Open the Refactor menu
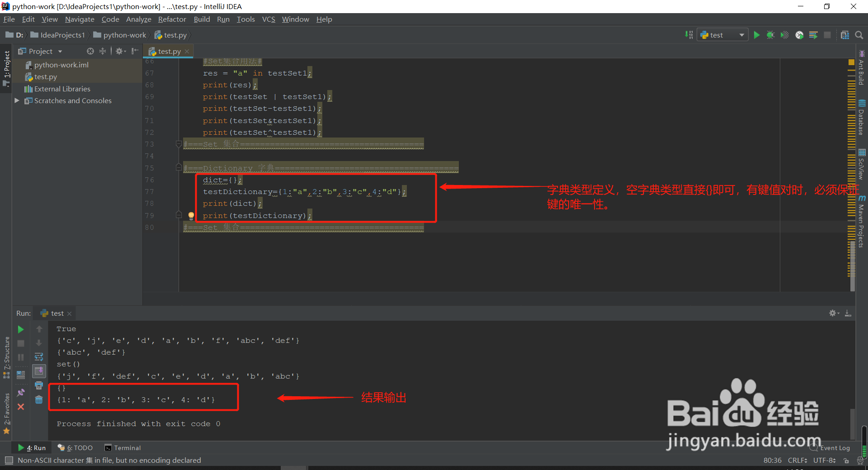 coord(172,19)
